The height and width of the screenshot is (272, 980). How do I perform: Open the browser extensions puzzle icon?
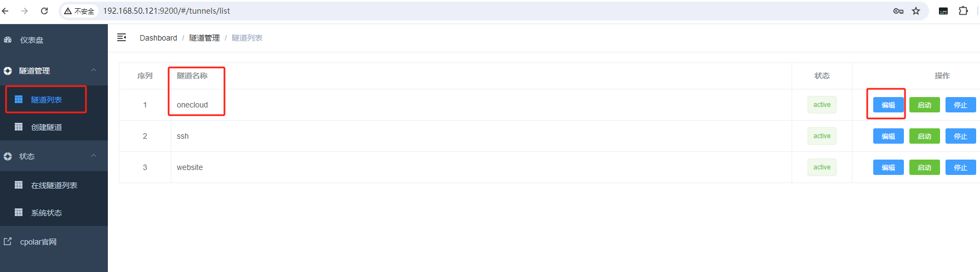963,11
